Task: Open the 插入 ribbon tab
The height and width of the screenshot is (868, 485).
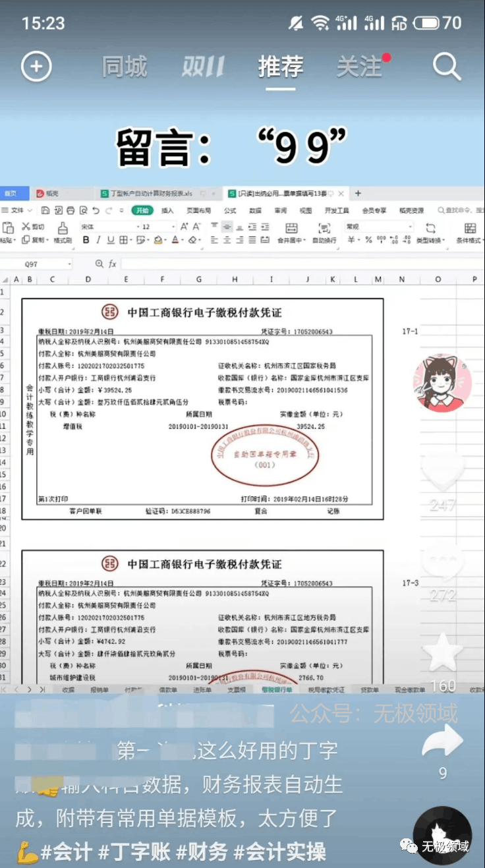Action: click(167, 211)
